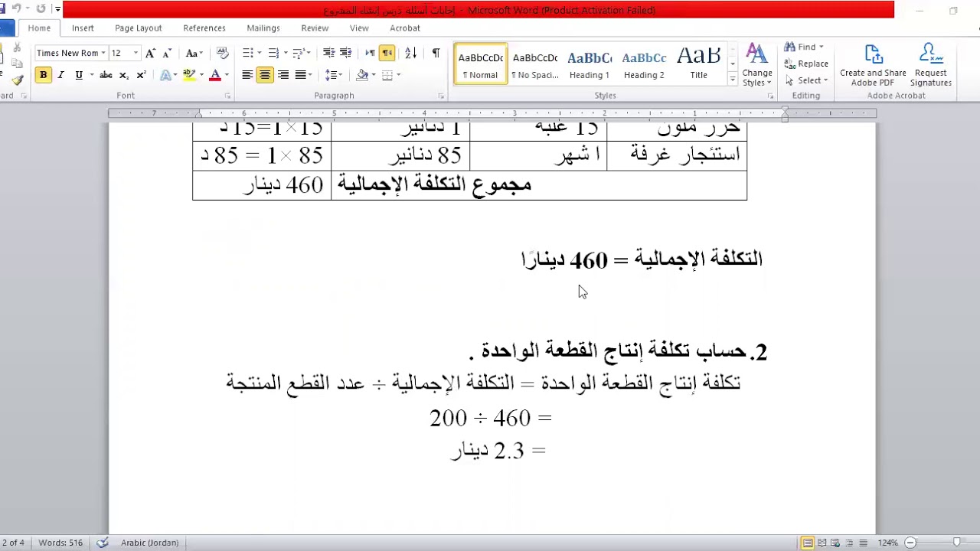Open the Change Case menu

[x=194, y=53]
